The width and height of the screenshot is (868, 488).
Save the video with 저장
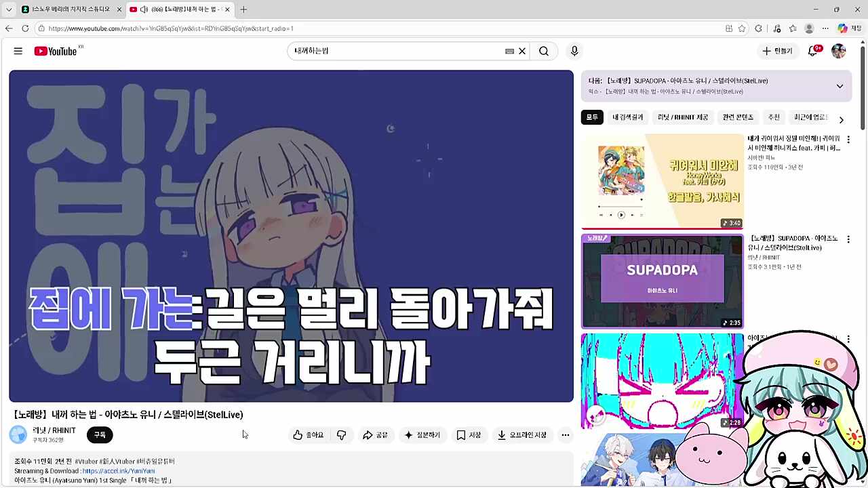469,435
